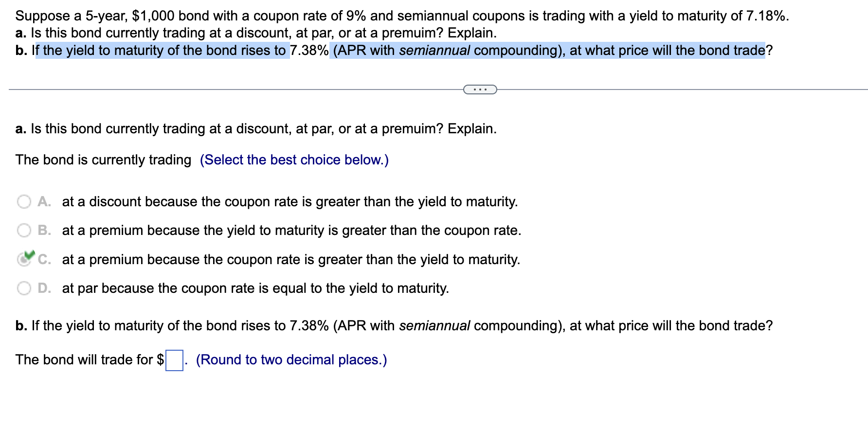Click the green checkmark next to choice C

pyautogui.click(x=29, y=255)
